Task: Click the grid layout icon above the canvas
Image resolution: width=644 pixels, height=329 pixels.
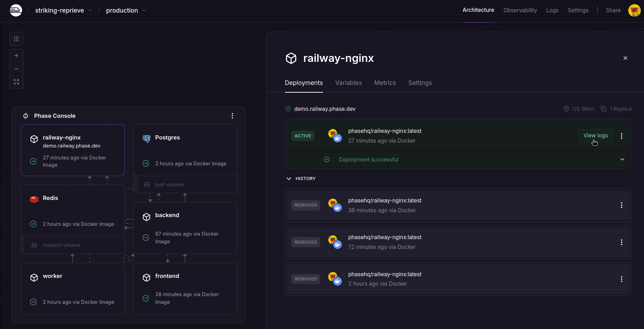Action: [x=16, y=39]
